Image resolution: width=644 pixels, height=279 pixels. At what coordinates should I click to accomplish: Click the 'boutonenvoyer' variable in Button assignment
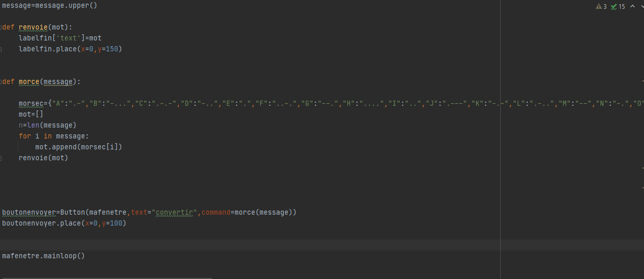[x=29, y=213]
